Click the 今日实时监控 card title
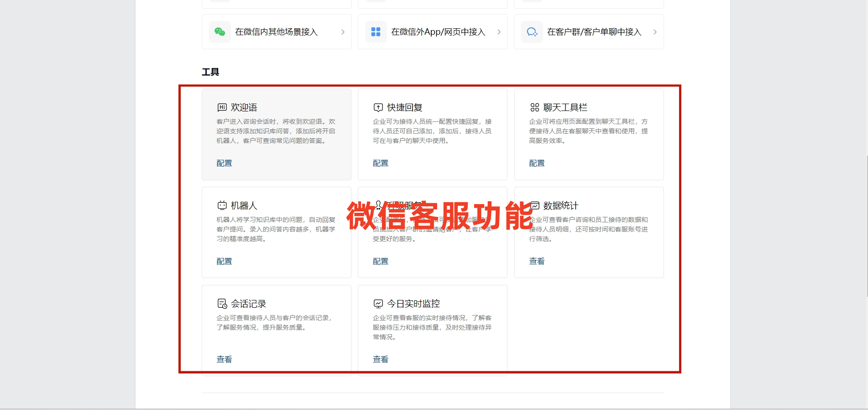868x410 pixels. [413, 304]
